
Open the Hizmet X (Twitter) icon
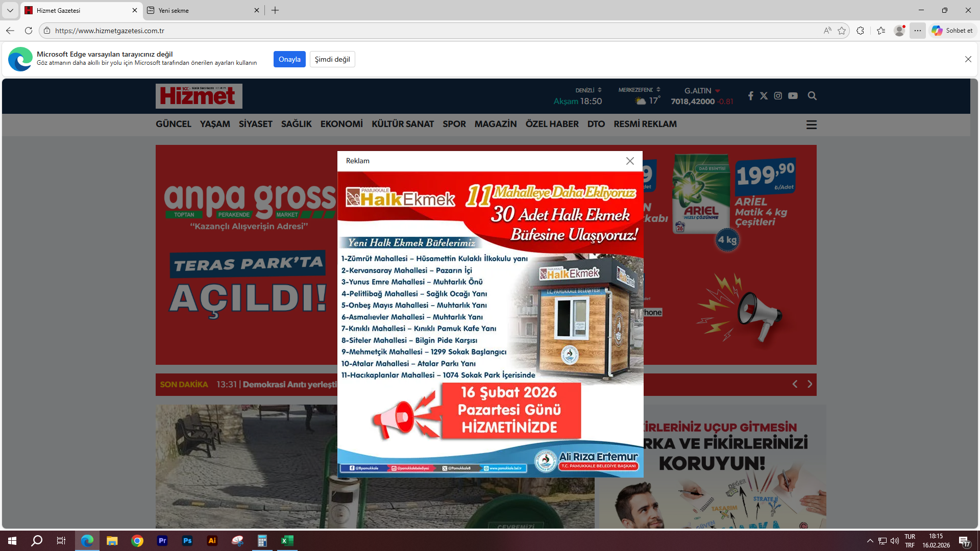click(x=764, y=96)
